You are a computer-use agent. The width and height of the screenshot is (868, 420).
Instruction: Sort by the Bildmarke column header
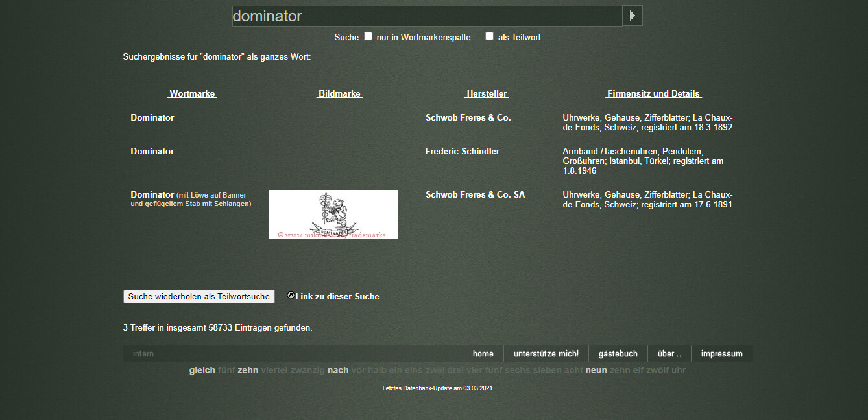click(x=340, y=93)
